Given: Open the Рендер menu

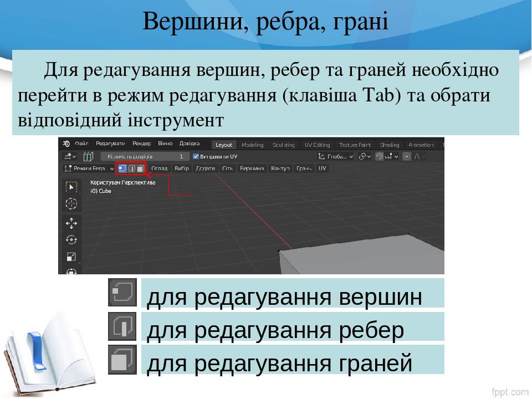Looking at the screenshot, I should pyautogui.click(x=141, y=144).
